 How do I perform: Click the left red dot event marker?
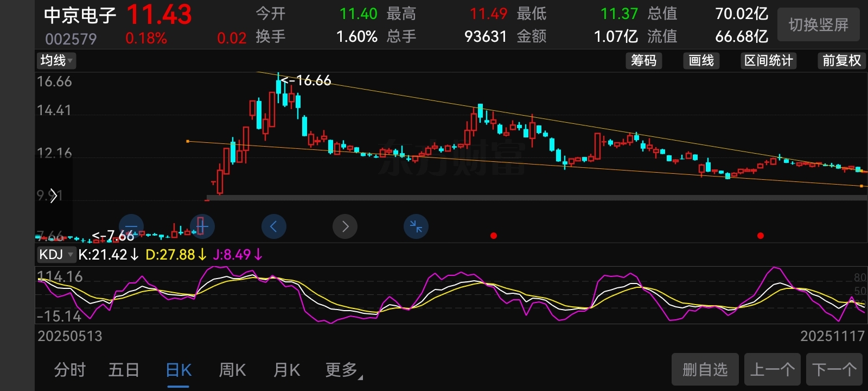494,236
